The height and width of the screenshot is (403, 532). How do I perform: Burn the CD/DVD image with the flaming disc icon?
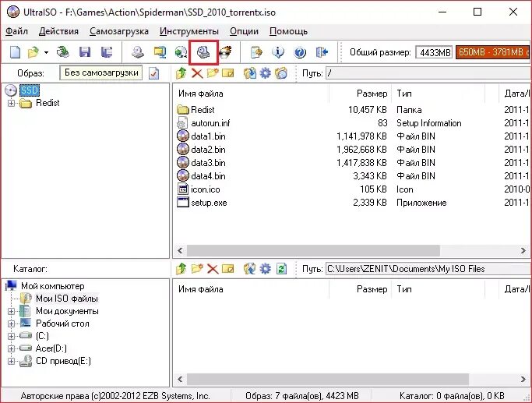pos(225,52)
